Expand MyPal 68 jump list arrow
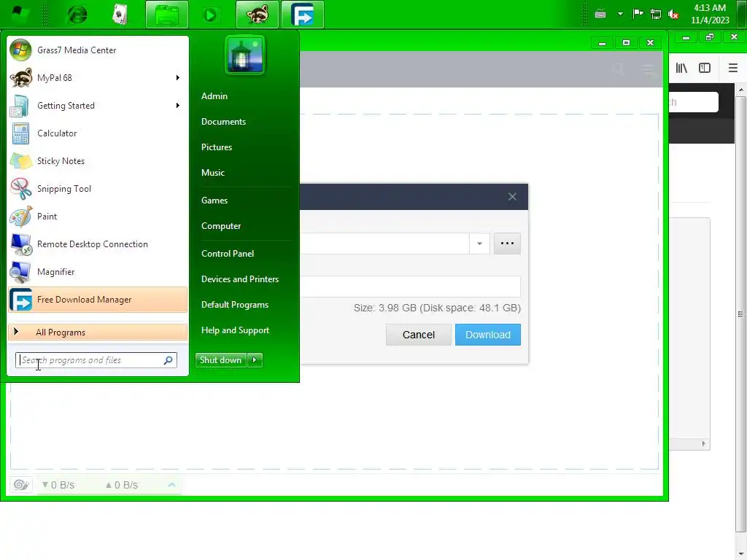This screenshot has height=560, width=747. pyautogui.click(x=178, y=77)
